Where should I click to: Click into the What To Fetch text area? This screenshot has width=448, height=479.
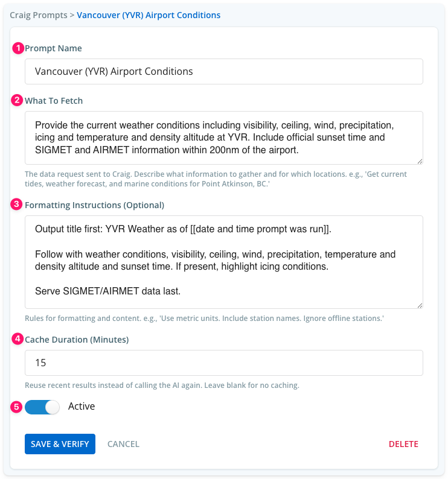pos(224,138)
